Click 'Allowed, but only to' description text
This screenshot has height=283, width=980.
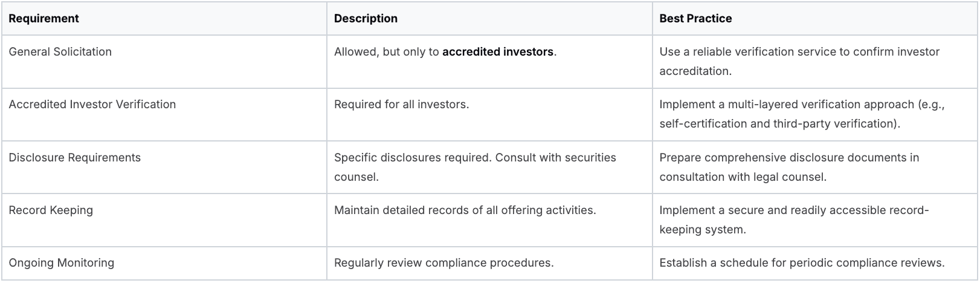coord(387,52)
